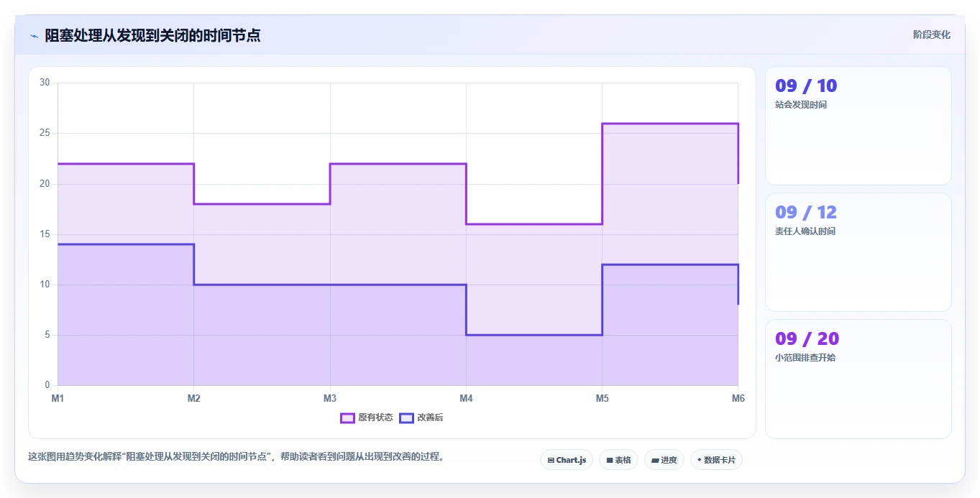980x498 pixels.
Task: Click the 改善后 legend label
Action: tap(430, 418)
